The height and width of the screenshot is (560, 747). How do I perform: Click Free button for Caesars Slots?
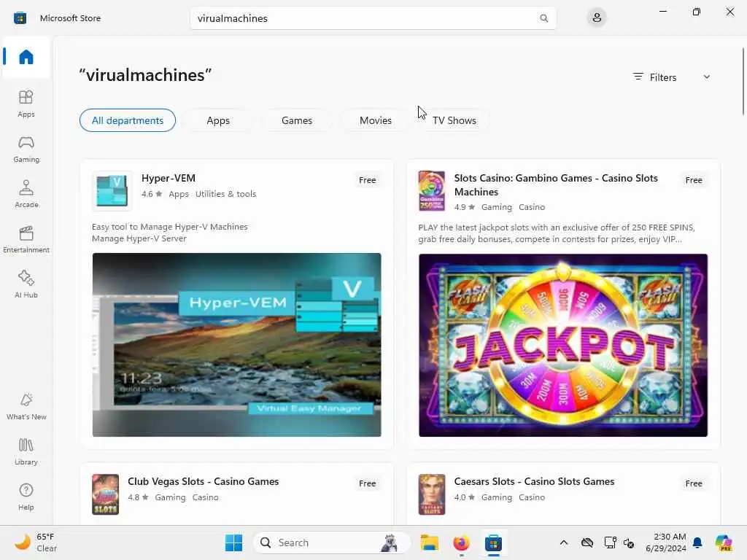coord(694,483)
